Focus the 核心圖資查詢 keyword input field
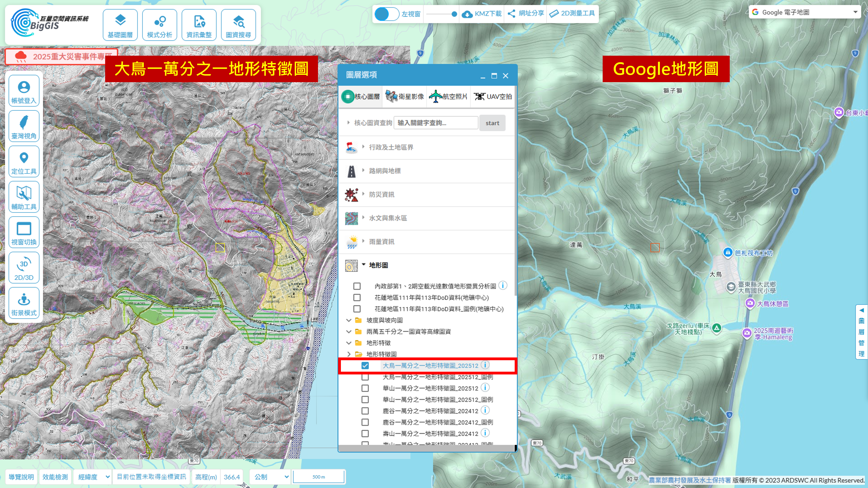The image size is (868, 488). 436,123
